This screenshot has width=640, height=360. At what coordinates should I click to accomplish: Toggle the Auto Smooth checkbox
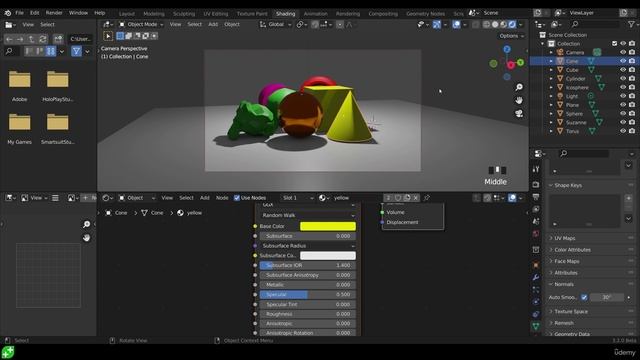pyautogui.click(x=584, y=298)
